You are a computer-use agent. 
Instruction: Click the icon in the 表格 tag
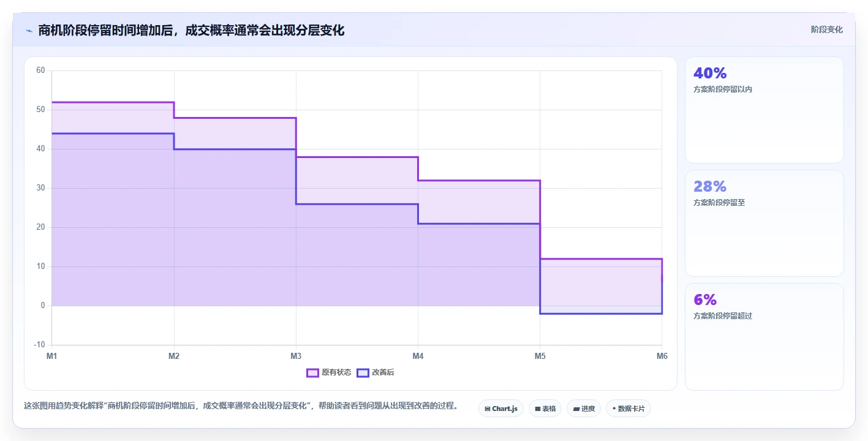(x=538, y=409)
